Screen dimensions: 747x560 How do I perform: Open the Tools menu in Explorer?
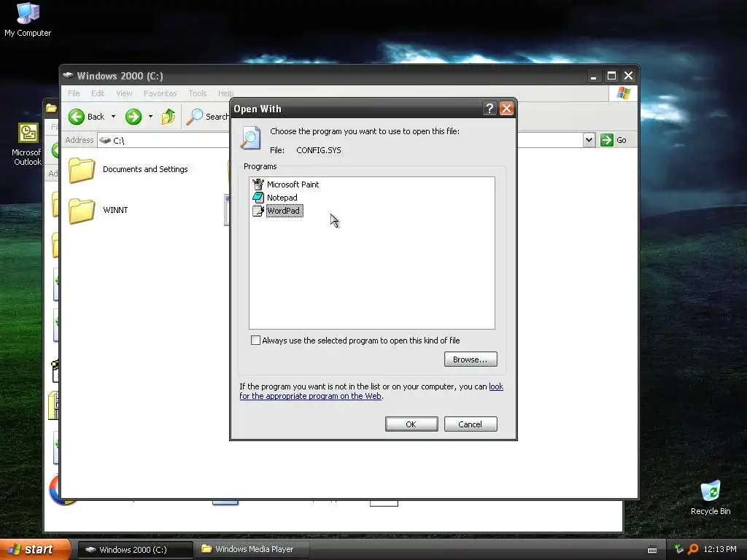197,93
